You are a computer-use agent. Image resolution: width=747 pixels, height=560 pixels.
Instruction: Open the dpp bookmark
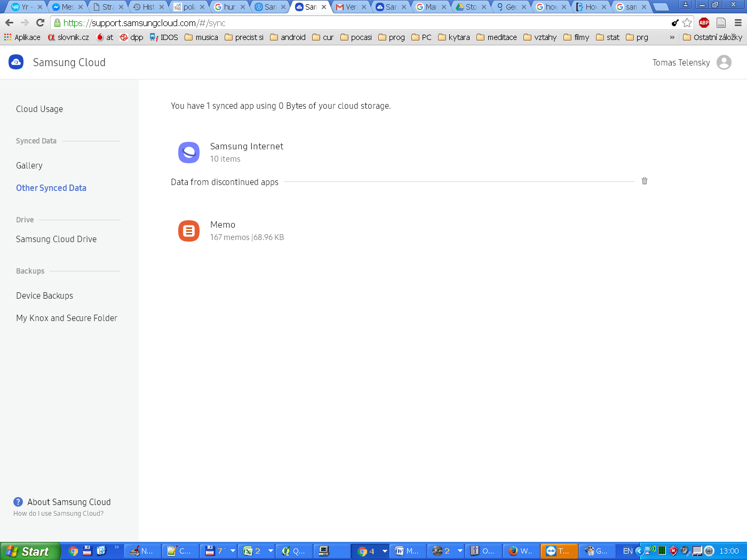pos(132,37)
